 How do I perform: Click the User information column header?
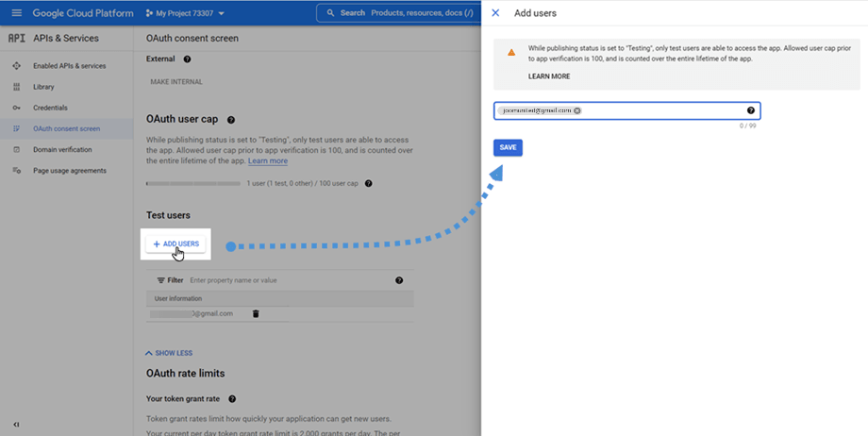[178, 298]
